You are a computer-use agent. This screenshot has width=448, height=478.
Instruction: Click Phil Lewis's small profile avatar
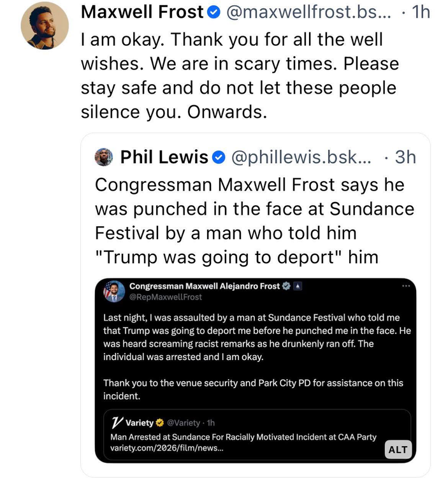(105, 157)
